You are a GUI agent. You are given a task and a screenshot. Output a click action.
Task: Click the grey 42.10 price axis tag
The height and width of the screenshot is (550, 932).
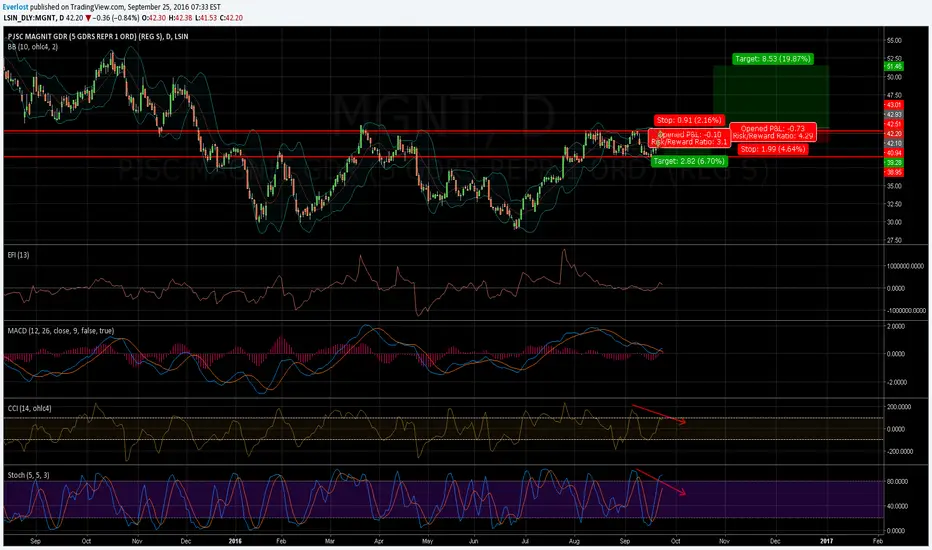[x=894, y=143]
